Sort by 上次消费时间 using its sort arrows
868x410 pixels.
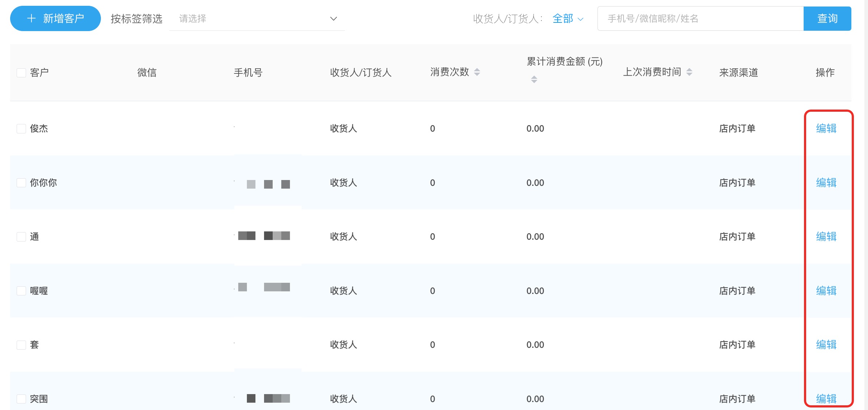click(x=689, y=72)
